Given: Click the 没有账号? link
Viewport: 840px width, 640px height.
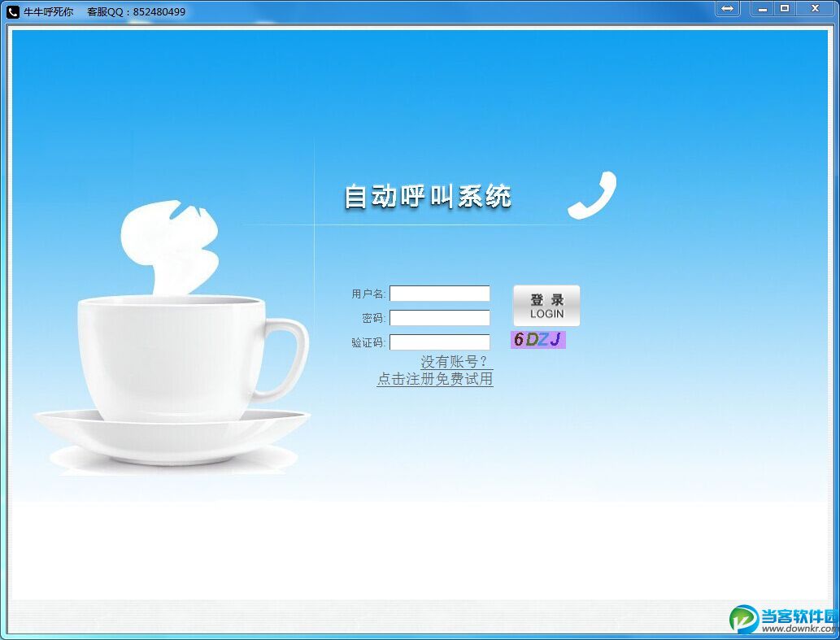Looking at the screenshot, I should (x=452, y=361).
